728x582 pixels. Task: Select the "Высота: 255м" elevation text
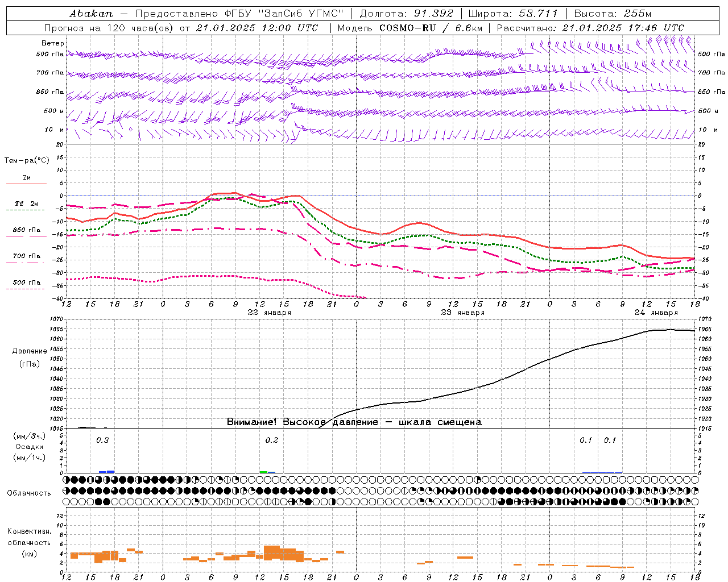click(613, 14)
